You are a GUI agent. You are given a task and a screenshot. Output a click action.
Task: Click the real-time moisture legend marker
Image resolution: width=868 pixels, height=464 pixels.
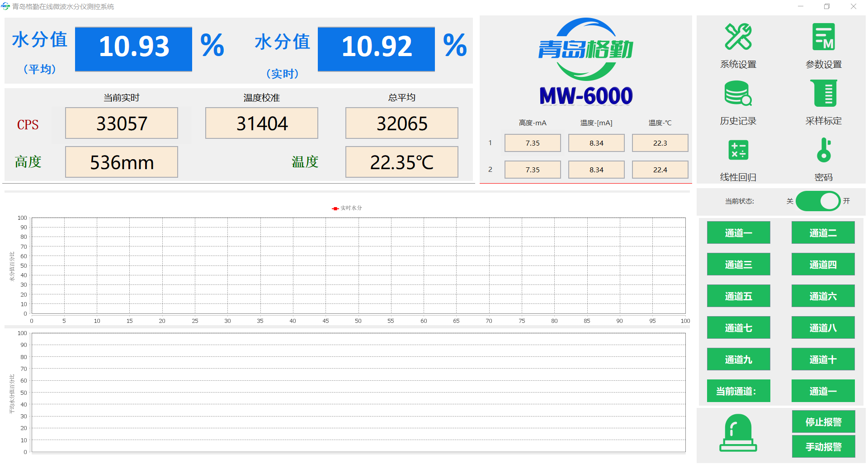pos(335,208)
